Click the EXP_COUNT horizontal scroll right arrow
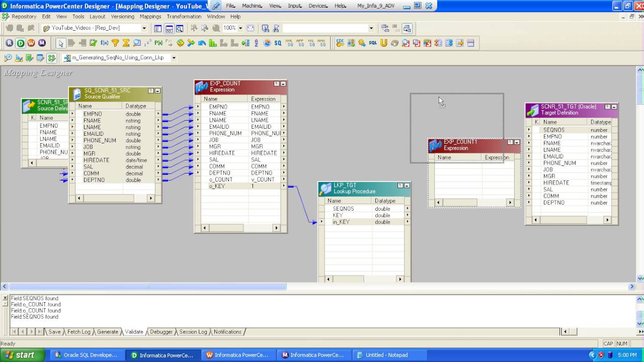The image size is (644, 362). tap(276, 228)
